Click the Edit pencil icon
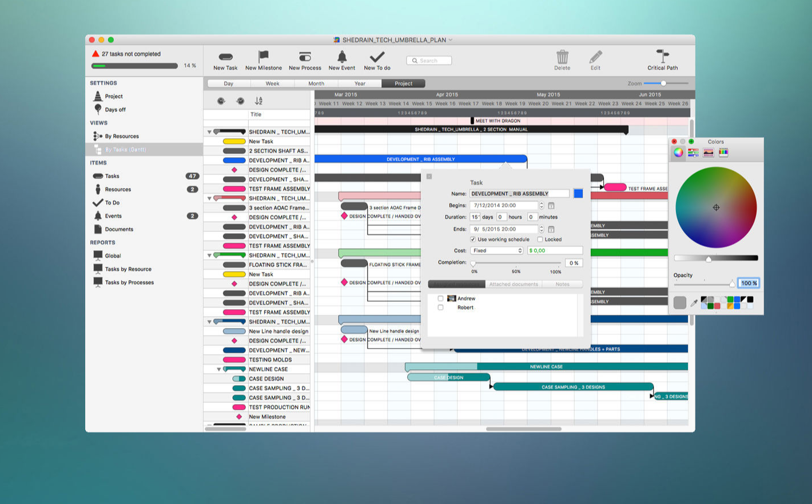The image size is (812, 504). (595, 57)
